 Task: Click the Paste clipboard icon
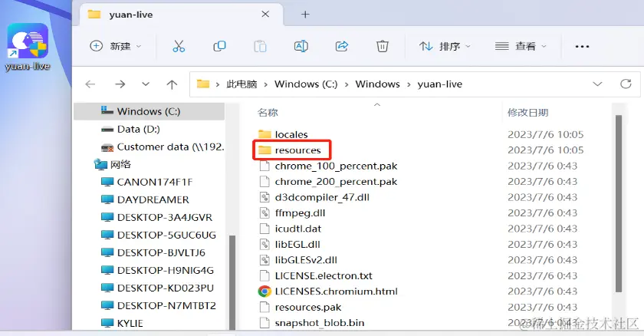(x=260, y=46)
